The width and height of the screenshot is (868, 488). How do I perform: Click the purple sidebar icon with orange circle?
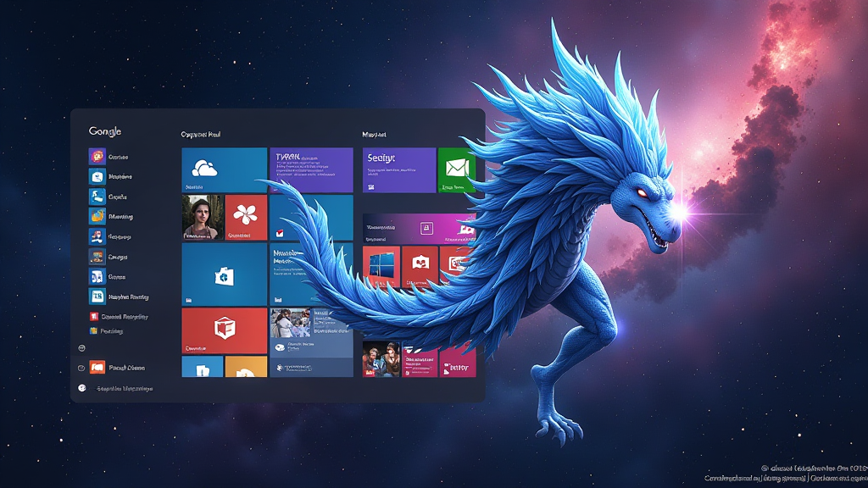click(x=97, y=157)
